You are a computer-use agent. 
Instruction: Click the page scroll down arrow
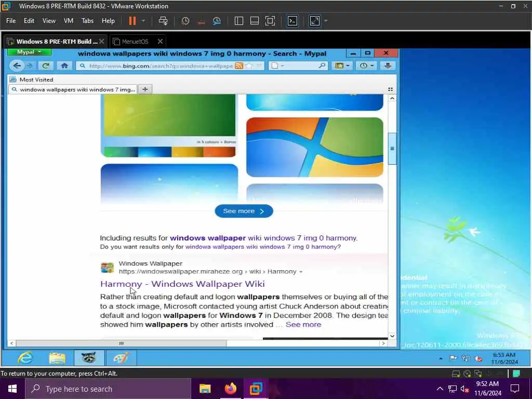392,336
